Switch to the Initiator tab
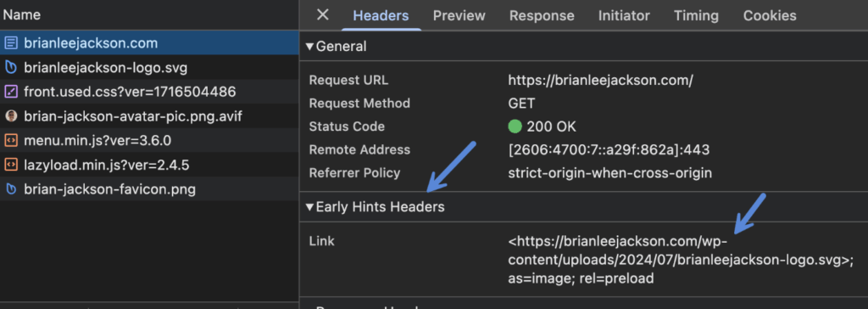Viewport: 868px width, 309px height. pyautogui.click(x=624, y=16)
